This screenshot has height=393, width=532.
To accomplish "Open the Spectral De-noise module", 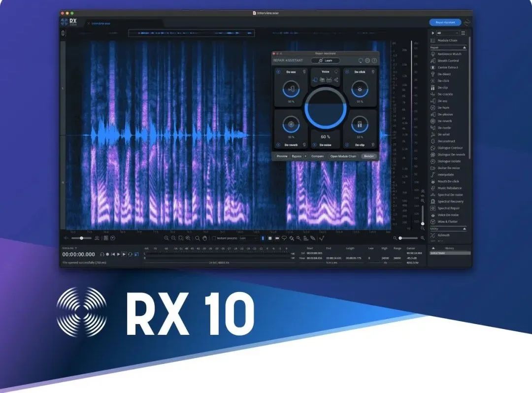I will point(446,195).
